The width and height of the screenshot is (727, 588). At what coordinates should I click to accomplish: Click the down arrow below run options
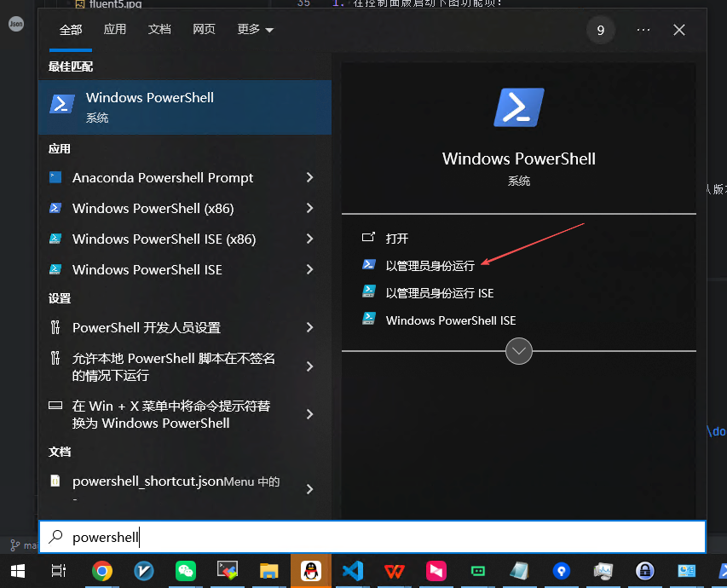[518, 350]
